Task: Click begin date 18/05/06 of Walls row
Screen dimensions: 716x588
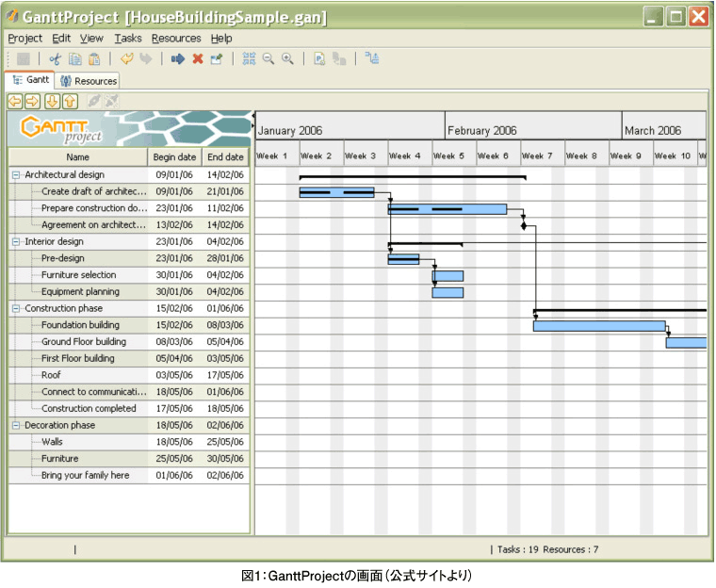Action: click(x=174, y=442)
